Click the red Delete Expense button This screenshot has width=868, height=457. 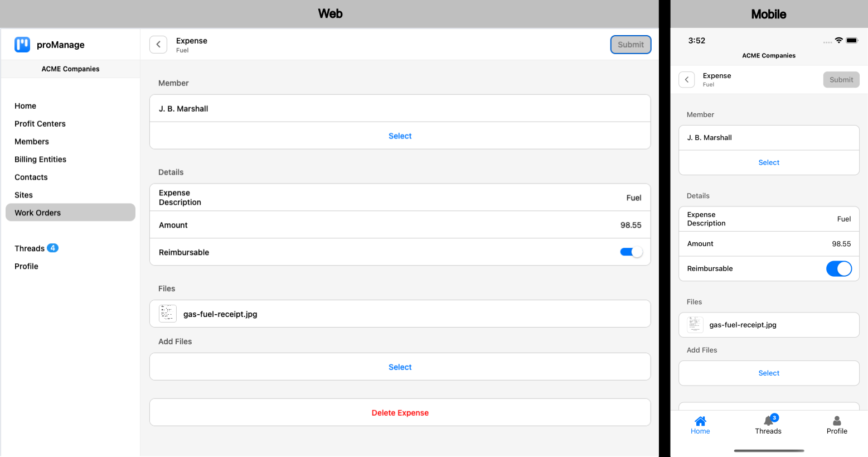click(x=400, y=413)
